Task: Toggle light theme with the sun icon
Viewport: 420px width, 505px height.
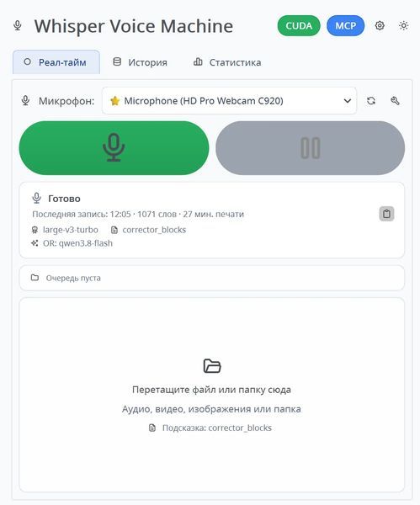Action: (x=403, y=25)
